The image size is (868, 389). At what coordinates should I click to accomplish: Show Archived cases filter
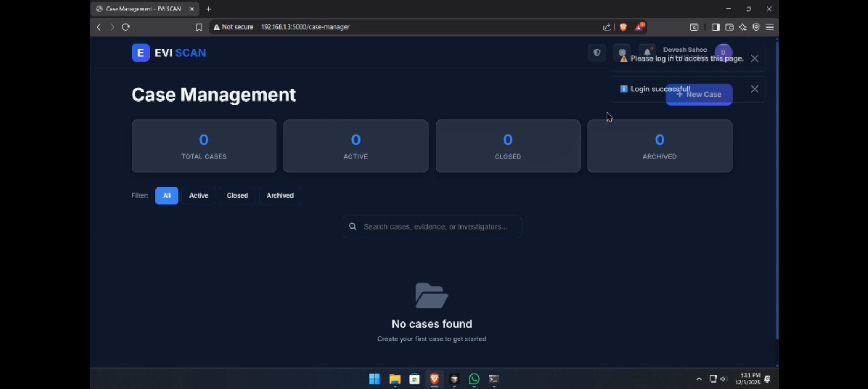click(280, 196)
